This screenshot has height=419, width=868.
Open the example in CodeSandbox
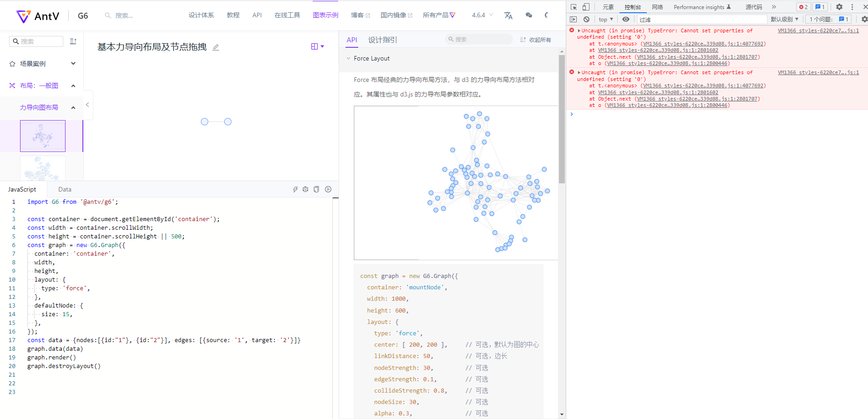pyautogui.click(x=305, y=189)
